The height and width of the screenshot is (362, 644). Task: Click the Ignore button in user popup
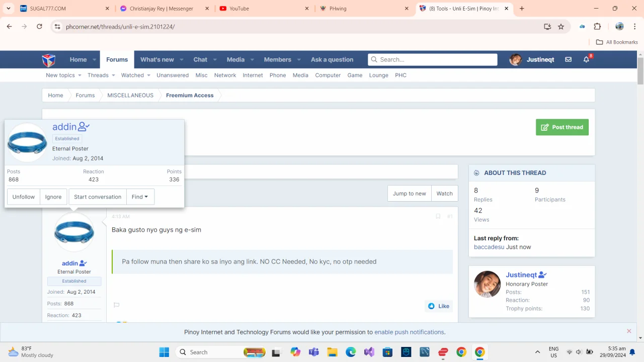point(53,197)
